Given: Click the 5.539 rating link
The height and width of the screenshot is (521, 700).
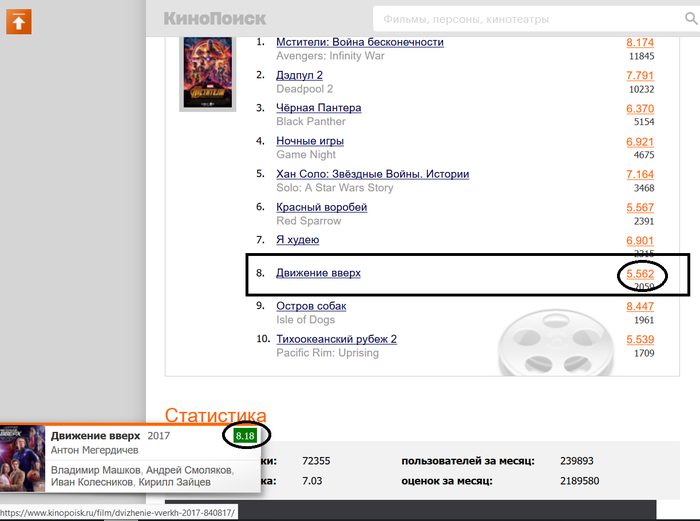Looking at the screenshot, I should (x=640, y=339).
